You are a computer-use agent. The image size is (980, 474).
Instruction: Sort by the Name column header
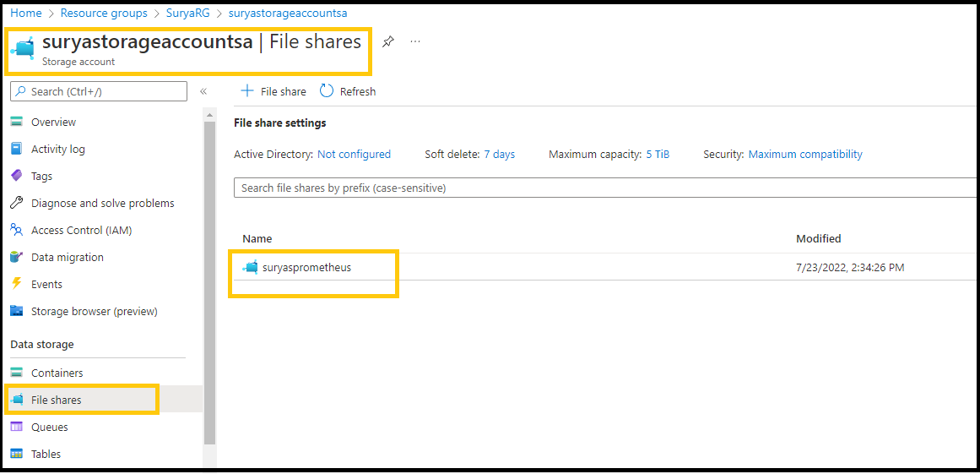(x=257, y=238)
